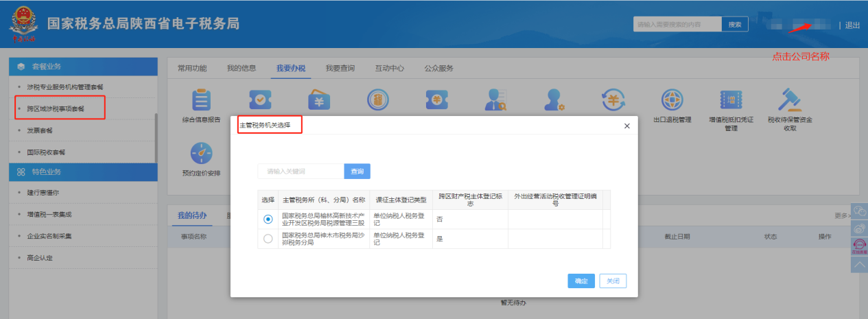Click the Weibo icon on right sidebar

tap(858, 229)
